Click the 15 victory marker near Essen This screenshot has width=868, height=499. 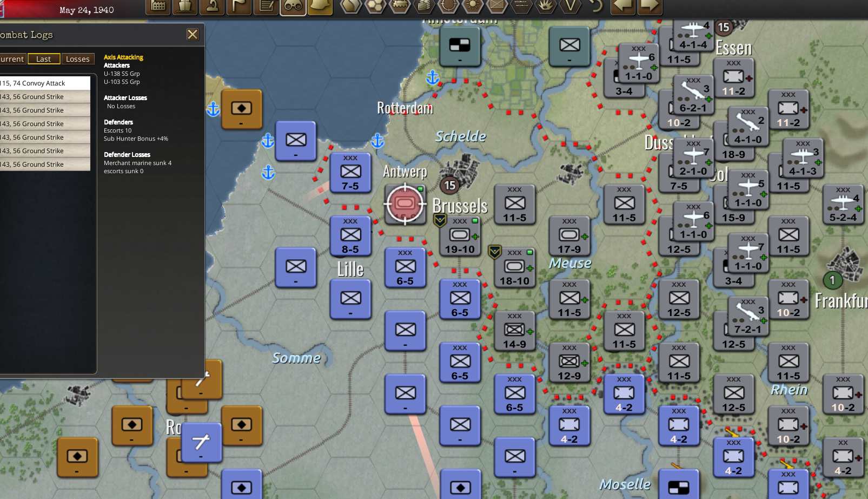(724, 27)
